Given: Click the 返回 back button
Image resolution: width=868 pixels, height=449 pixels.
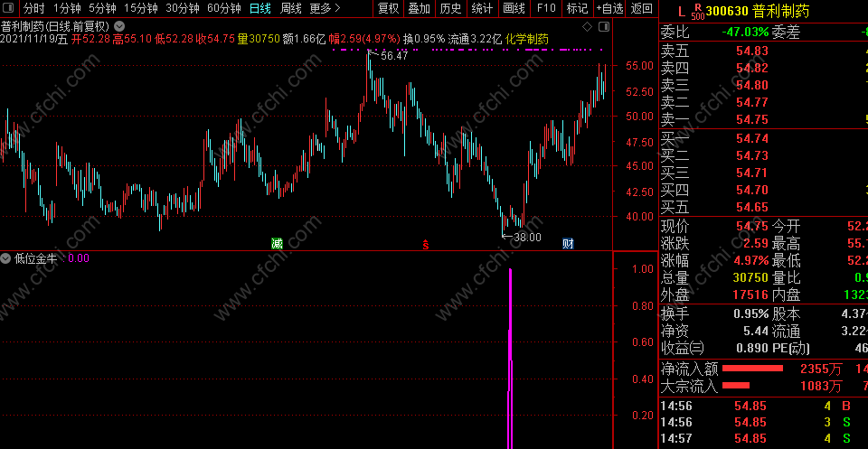Looking at the screenshot, I should coord(641,8).
